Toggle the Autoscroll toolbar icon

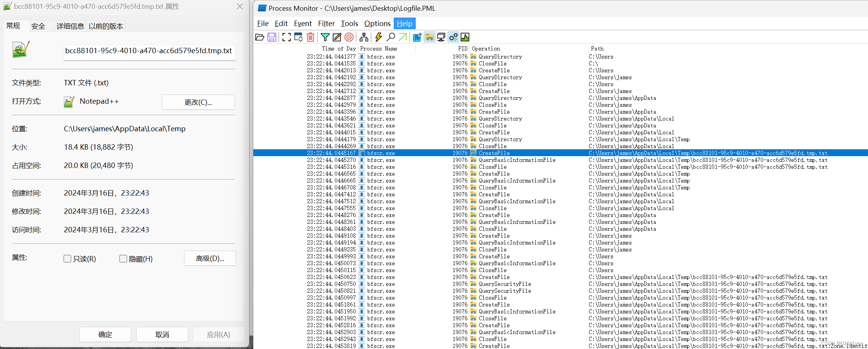click(x=299, y=37)
